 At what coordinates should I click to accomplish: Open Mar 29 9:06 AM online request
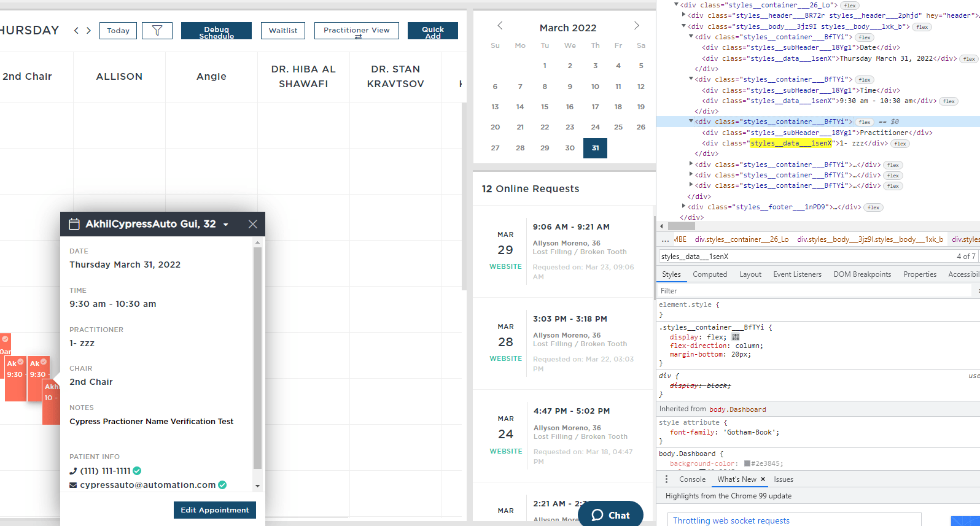coord(562,252)
